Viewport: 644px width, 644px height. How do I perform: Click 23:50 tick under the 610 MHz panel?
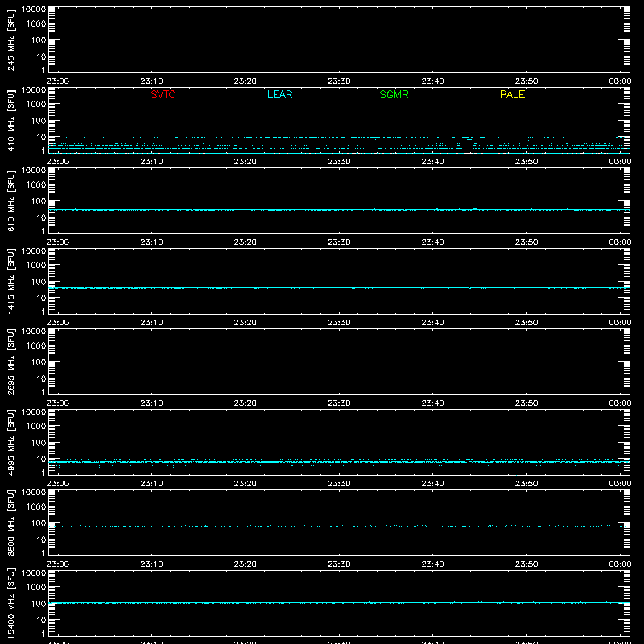click(526, 242)
